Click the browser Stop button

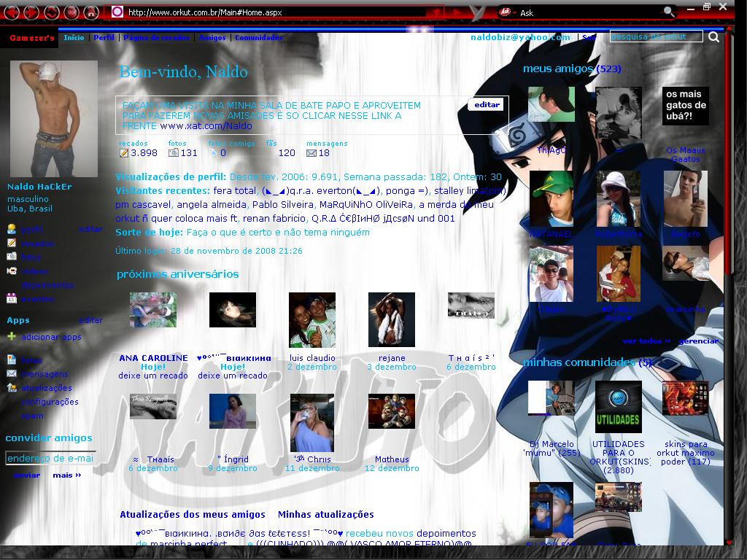[x=71, y=12]
